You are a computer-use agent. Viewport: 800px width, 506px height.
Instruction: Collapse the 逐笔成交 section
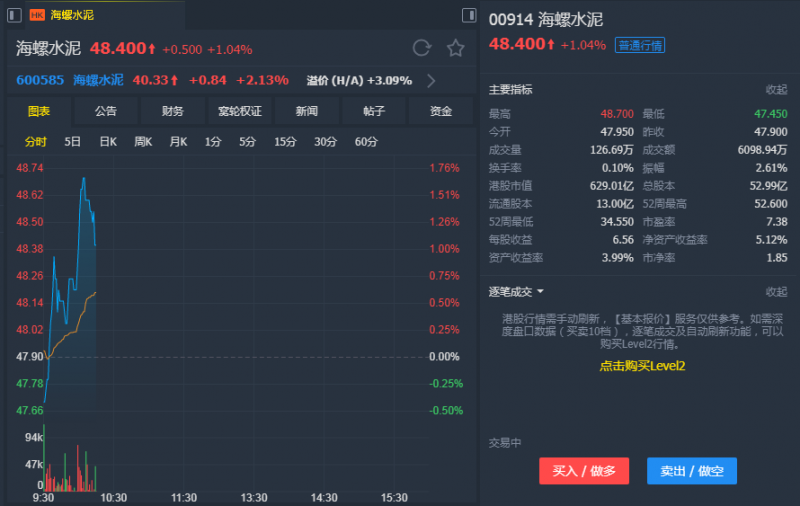(776, 292)
